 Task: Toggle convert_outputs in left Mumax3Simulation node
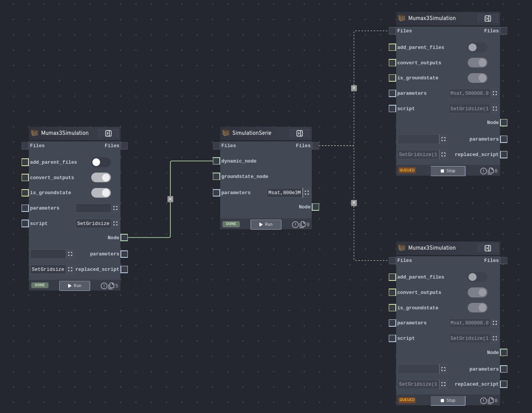pos(101,178)
